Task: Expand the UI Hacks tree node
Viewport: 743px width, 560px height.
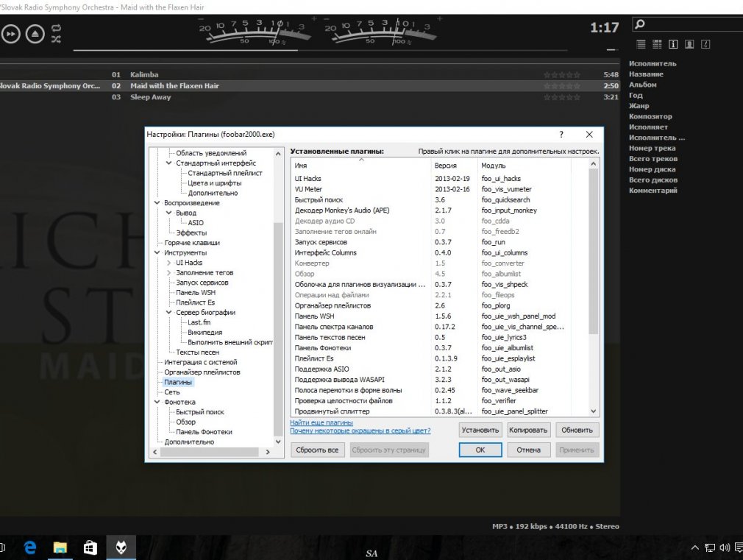Action: [x=168, y=263]
